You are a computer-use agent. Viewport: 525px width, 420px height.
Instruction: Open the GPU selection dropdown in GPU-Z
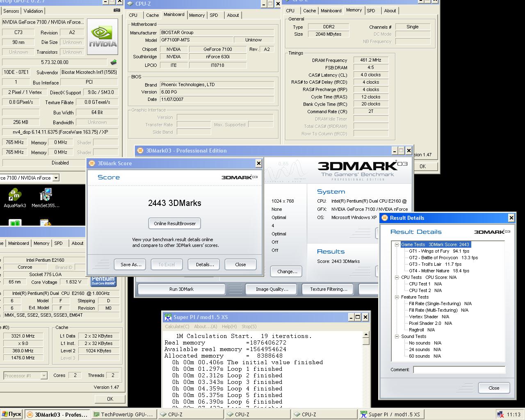(56, 178)
